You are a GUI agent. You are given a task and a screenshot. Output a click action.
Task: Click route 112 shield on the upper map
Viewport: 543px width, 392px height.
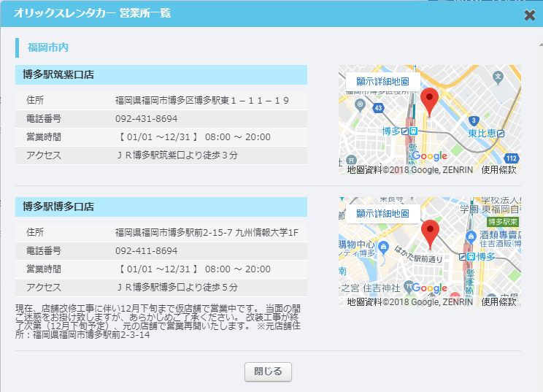coord(512,158)
